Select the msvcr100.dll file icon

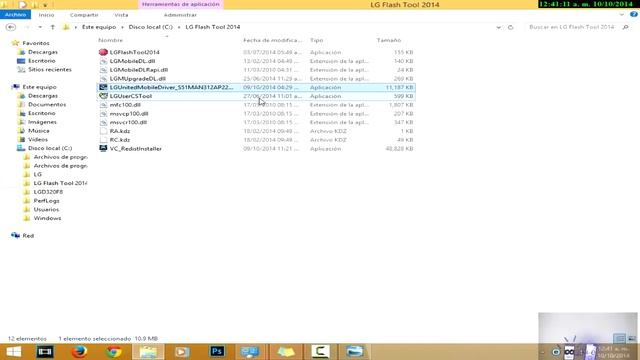(103, 122)
